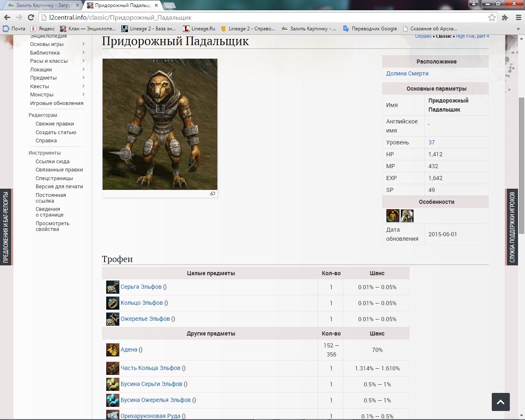Click the monster screenshot thumbnail
The width and height of the screenshot is (525, 420).
[160, 124]
